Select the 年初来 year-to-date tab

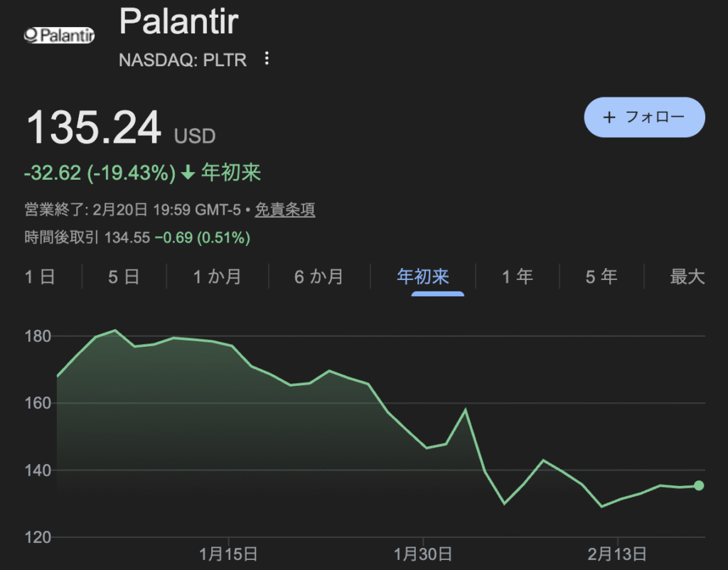click(x=423, y=276)
